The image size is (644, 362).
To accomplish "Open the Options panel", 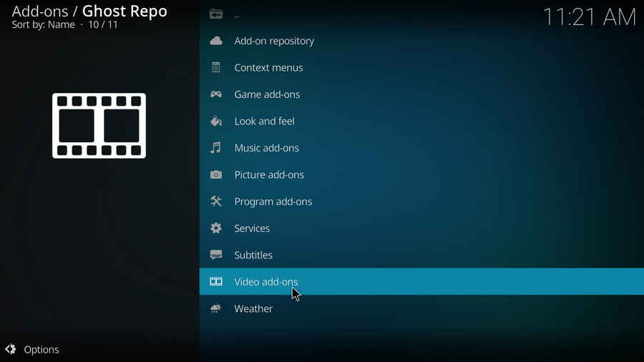I will 41,350.
